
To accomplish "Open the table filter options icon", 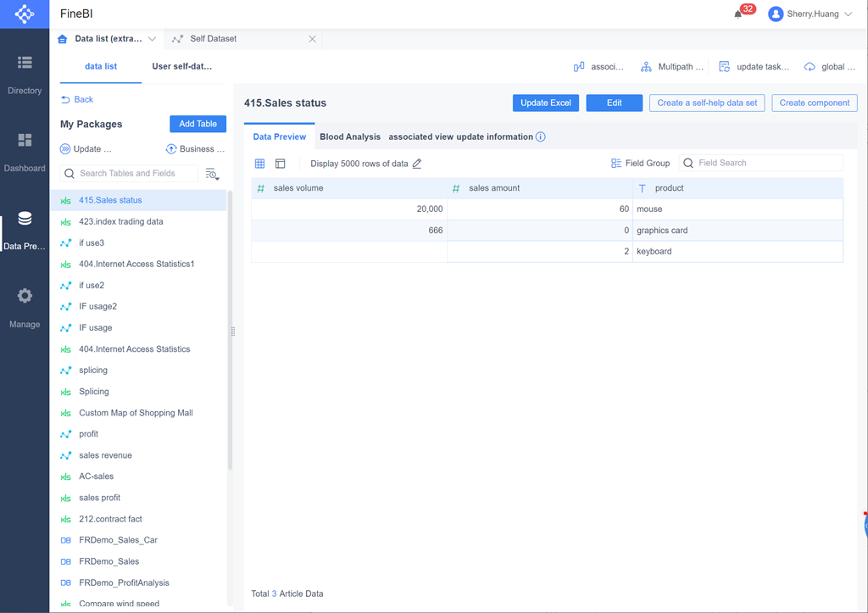I will [x=213, y=174].
